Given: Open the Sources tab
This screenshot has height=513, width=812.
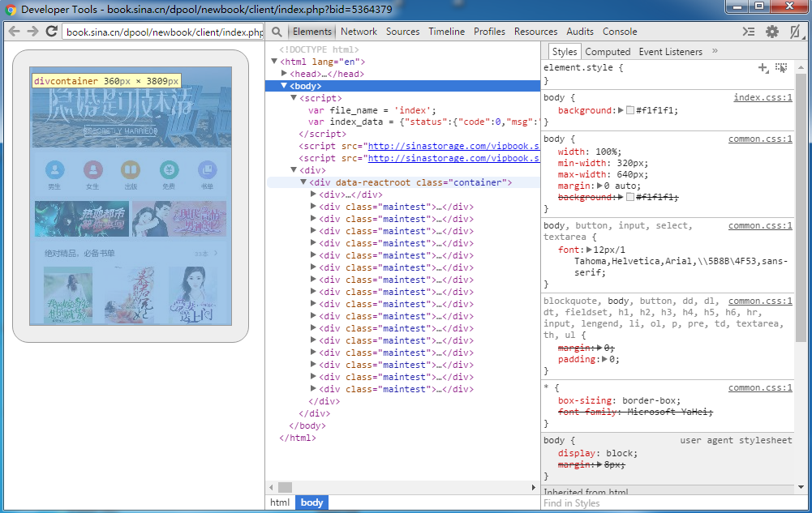Looking at the screenshot, I should click(402, 32).
